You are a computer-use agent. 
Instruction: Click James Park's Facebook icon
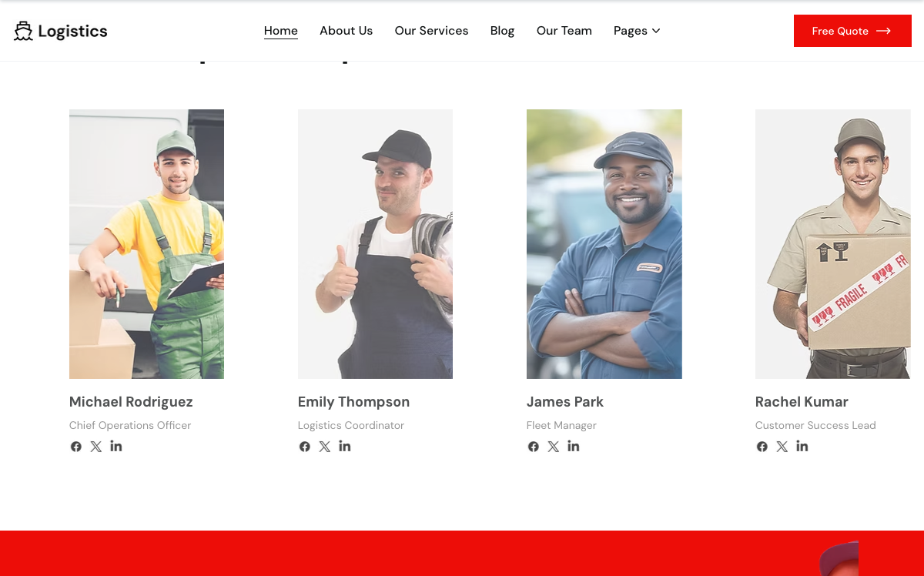[x=533, y=447]
